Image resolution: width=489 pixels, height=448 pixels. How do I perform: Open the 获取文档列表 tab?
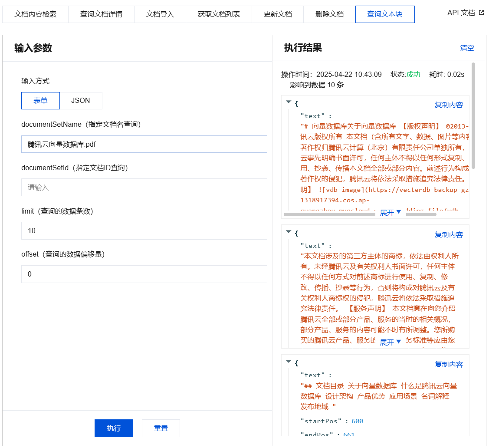coord(219,14)
